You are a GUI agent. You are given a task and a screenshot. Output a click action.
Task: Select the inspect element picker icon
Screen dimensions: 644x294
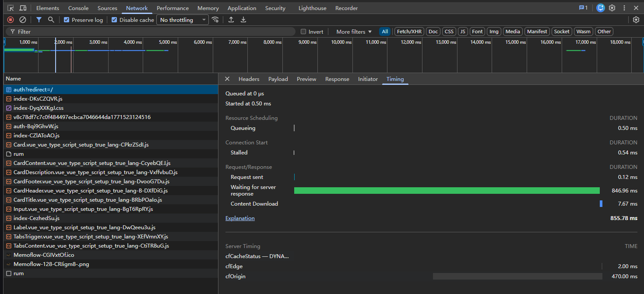click(x=11, y=8)
